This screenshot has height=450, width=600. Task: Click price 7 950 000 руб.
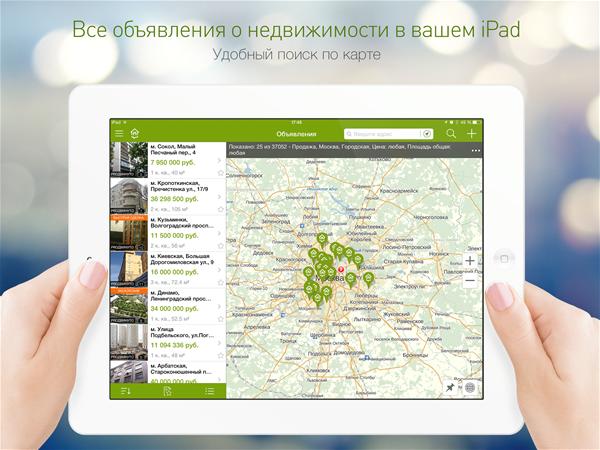(x=173, y=162)
